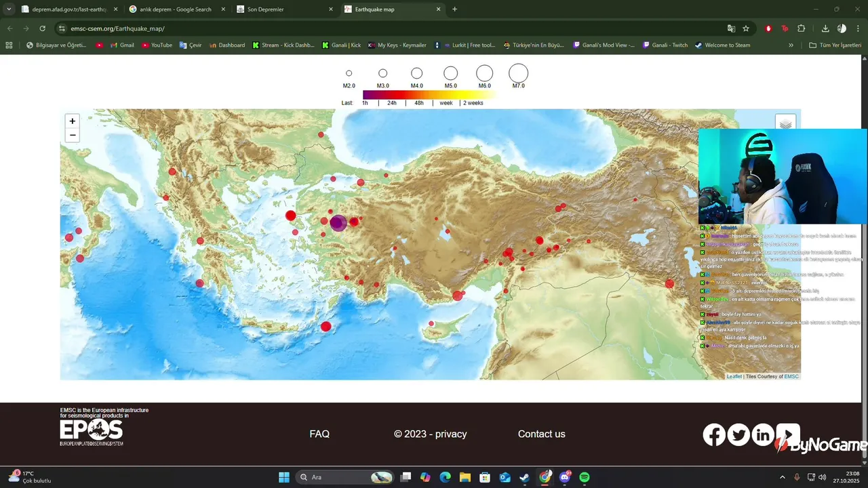Translate this page icon
868x488 pixels.
(731, 28)
